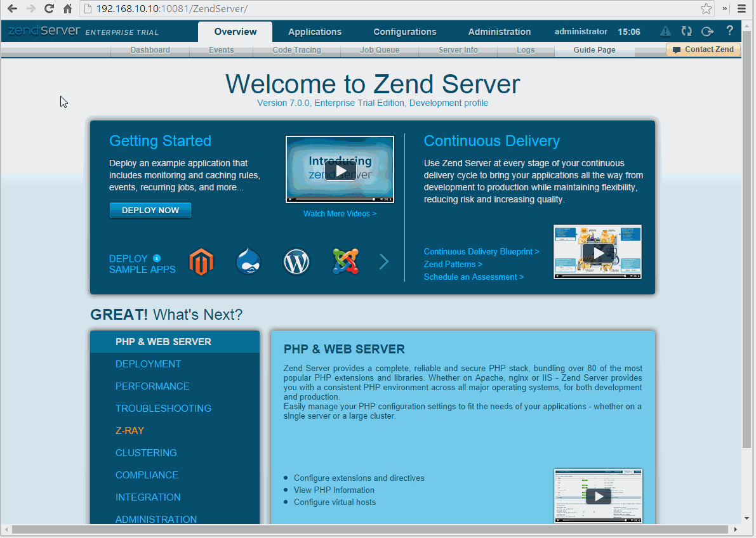Viewport: 756px width, 538px height.
Task: Show next sample apps with the arrow
Action: pos(384,261)
